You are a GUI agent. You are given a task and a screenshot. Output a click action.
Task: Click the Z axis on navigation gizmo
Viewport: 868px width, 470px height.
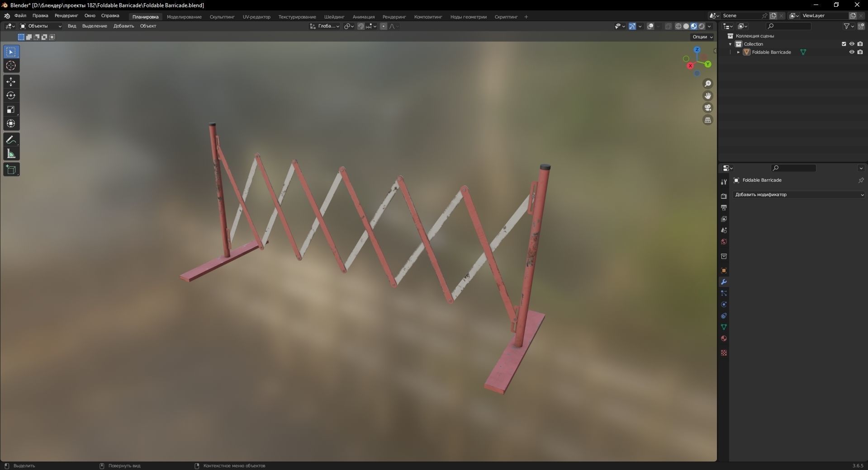pos(697,50)
